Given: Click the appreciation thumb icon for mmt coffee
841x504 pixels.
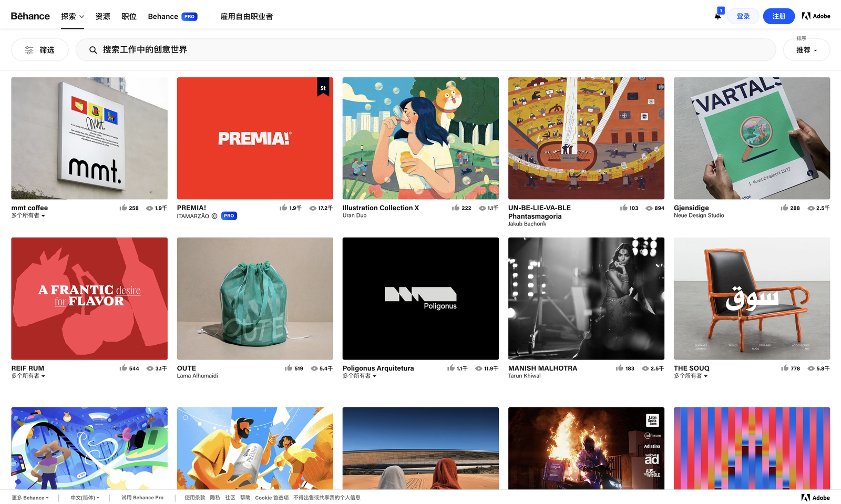Looking at the screenshot, I should (x=123, y=208).
